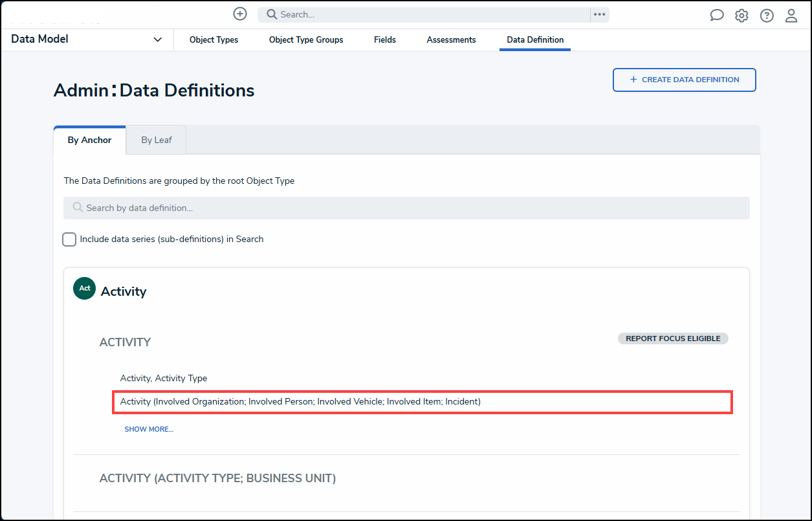This screenshot has height=521, width=812.
Task: Click the Activity 'Act' object type icon
Action: [x=85, y=289]
